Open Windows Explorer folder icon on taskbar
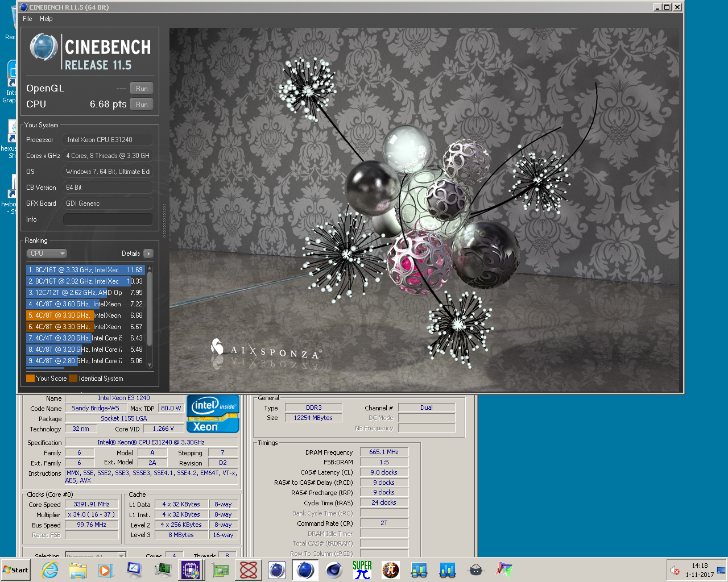Image resolution: width=728 pixels, height=582 pixels. (78, 570)
